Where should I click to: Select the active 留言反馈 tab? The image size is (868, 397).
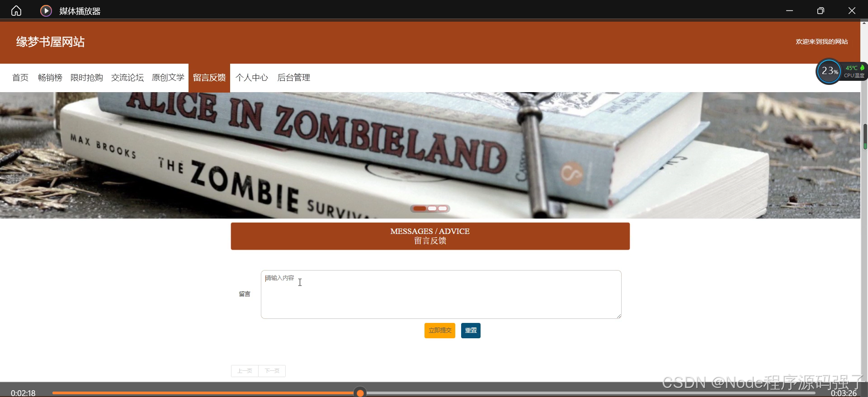[209, 78]
